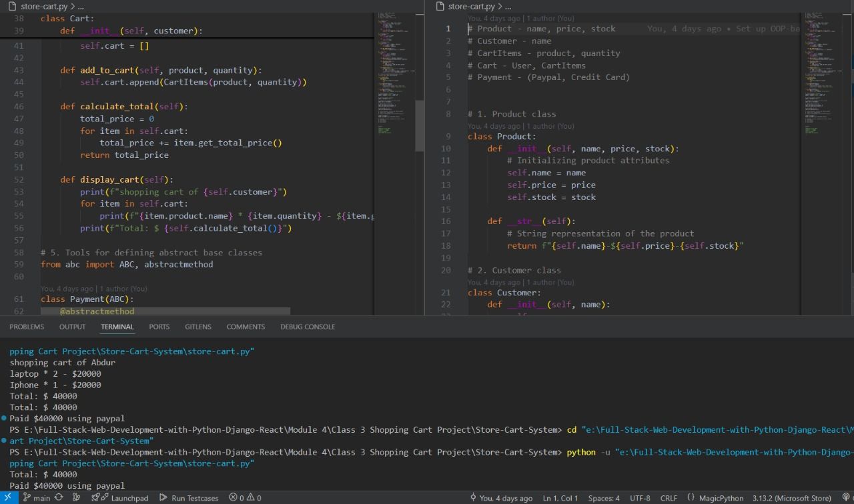Go to line via Ln 1, Col 1

coord(560,498)
